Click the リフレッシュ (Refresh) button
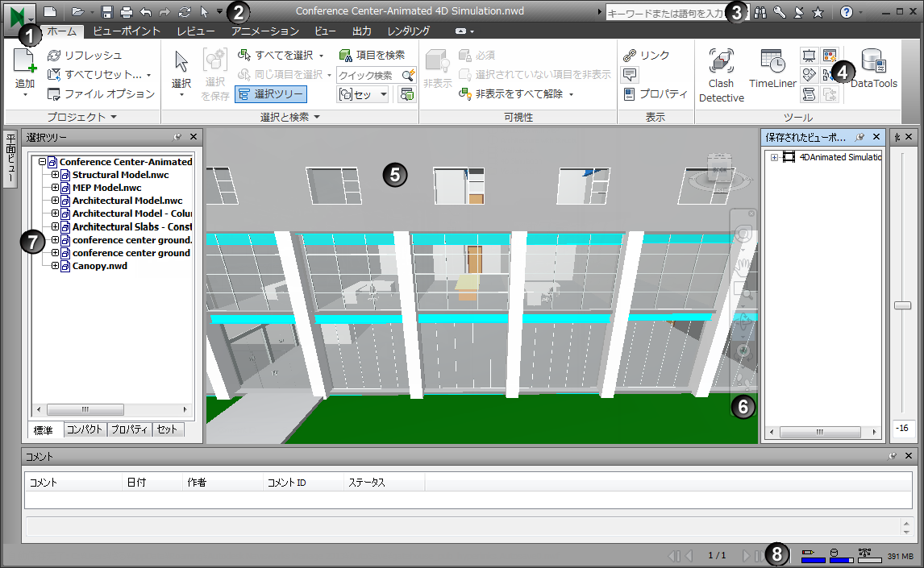924x568 pixels. [x=85, y=56]
